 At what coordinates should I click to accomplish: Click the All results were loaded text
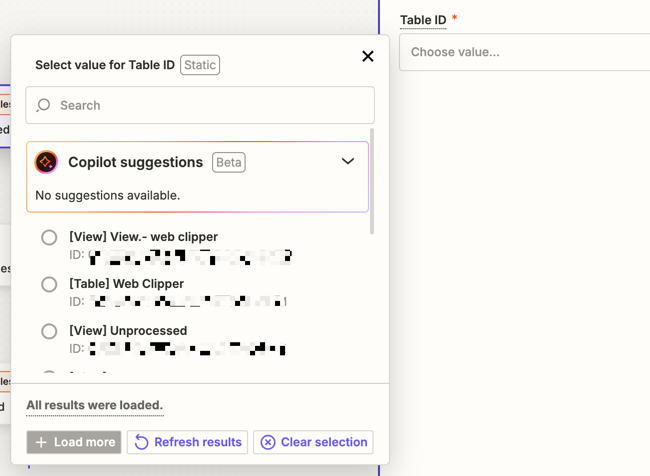click(x=94, y=405)
